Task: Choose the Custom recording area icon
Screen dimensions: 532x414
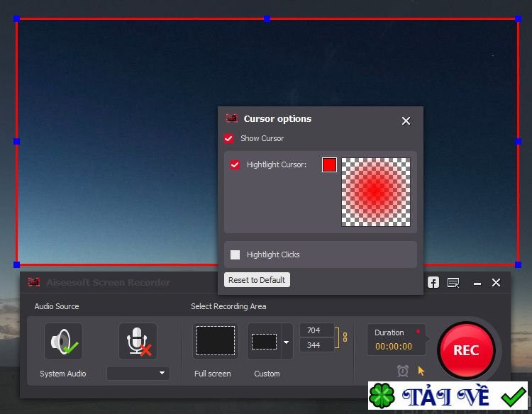Action: [265, 342]
